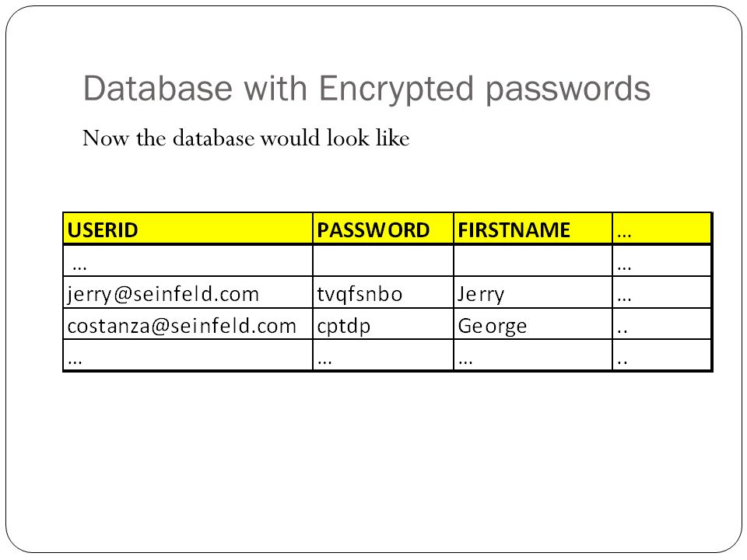The height and width of the screenshot is (560, 747).
Task: Click ellipsis cell in last USERID row
Action: [x=188, y=355]
